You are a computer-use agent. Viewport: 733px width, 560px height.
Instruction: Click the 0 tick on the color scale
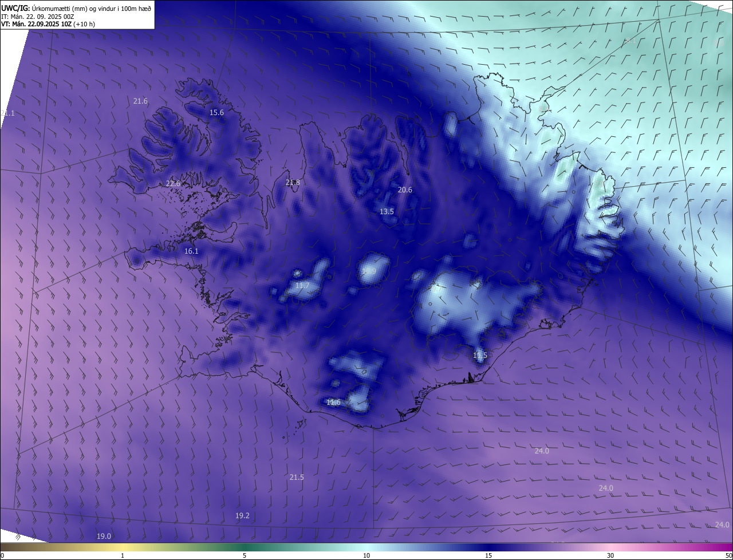click(x=2, y=555)
